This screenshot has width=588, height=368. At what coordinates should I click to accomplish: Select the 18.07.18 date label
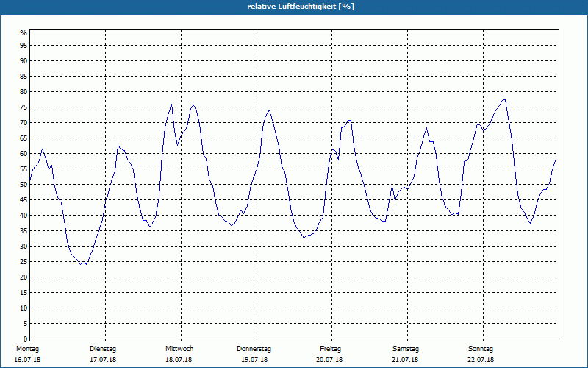(x=179, y=360)
